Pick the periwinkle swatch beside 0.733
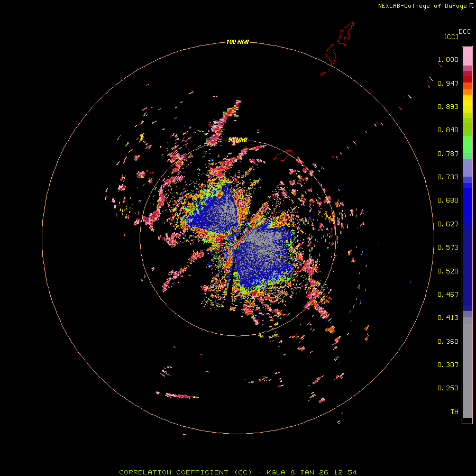 pyautogui.click(x=467, y=168)
